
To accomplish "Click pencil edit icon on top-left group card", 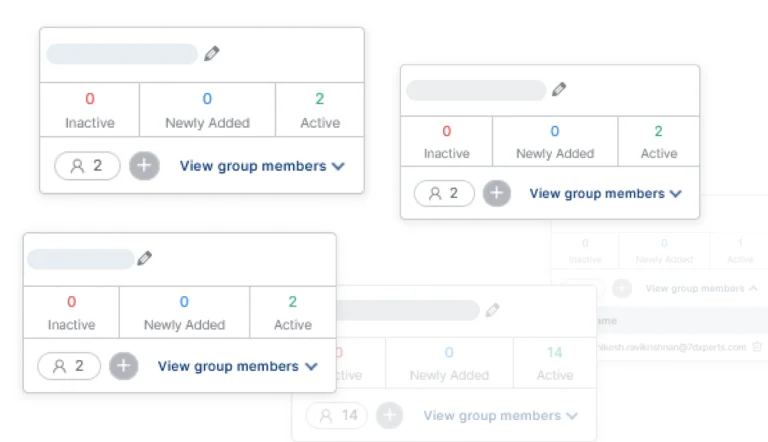I will point(211,54).
